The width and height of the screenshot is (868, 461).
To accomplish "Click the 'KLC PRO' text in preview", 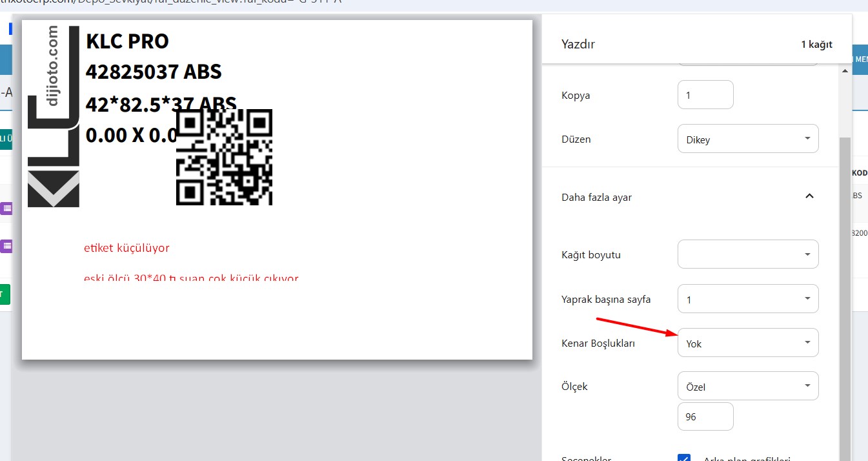I will [x=127, y=41].
